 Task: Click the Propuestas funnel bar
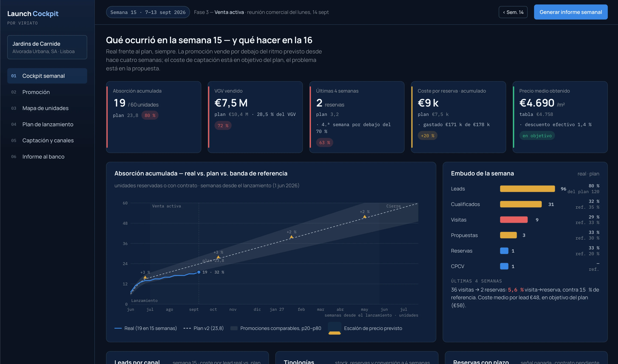click(508, 235)
